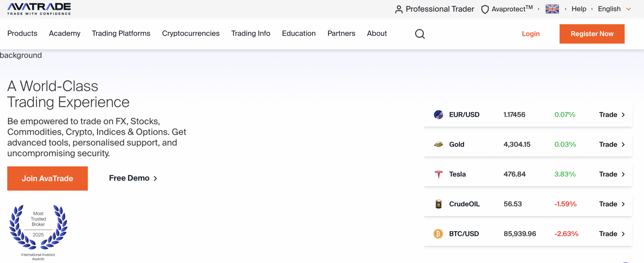Select the Gold bars icon
The image size is (644, 263).
[x=438, y=144]
